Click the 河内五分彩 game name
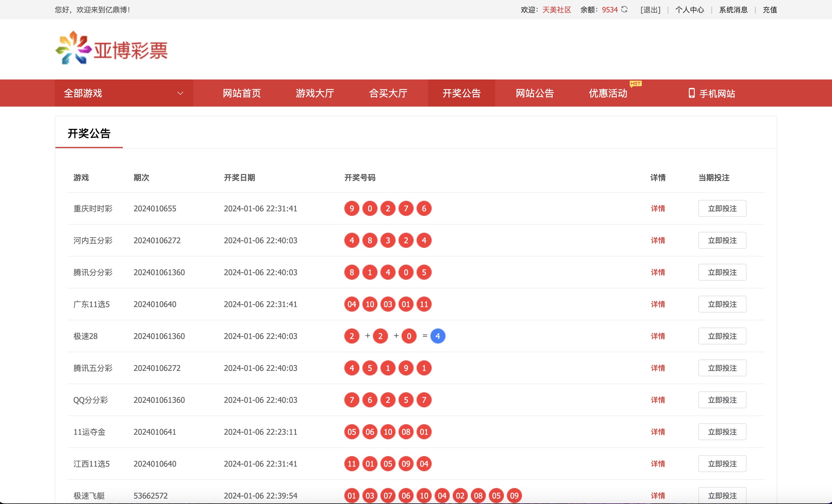The width and height of the screenshot is (832, 504). 93,241
